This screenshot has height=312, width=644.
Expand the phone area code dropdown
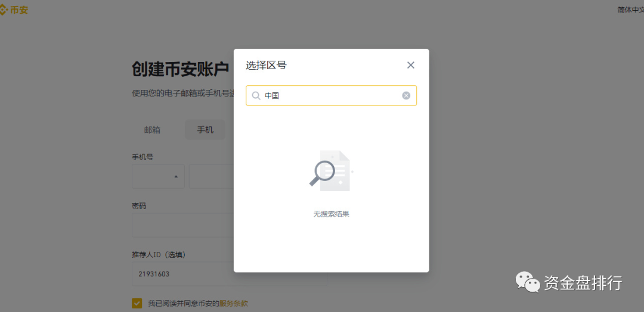158,176
